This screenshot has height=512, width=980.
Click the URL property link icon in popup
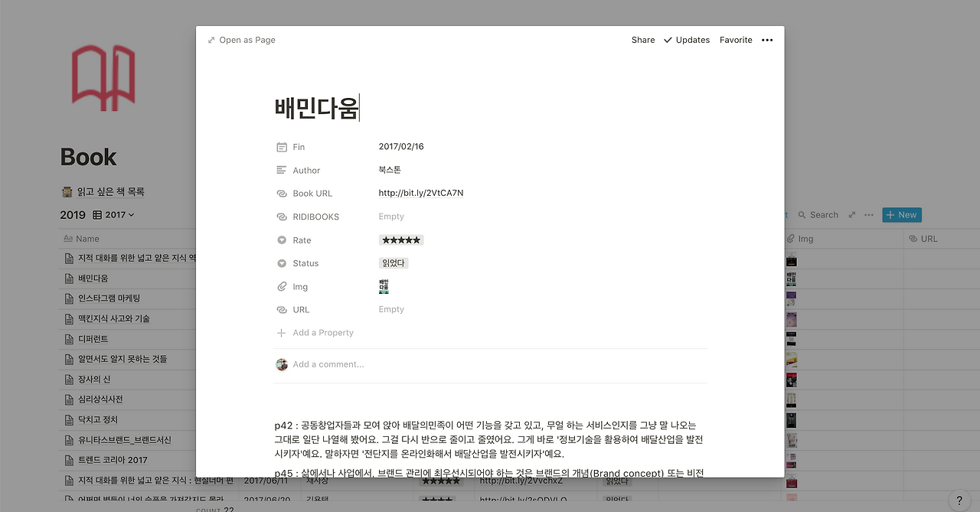pyautogui.click(x=282, y=310)
